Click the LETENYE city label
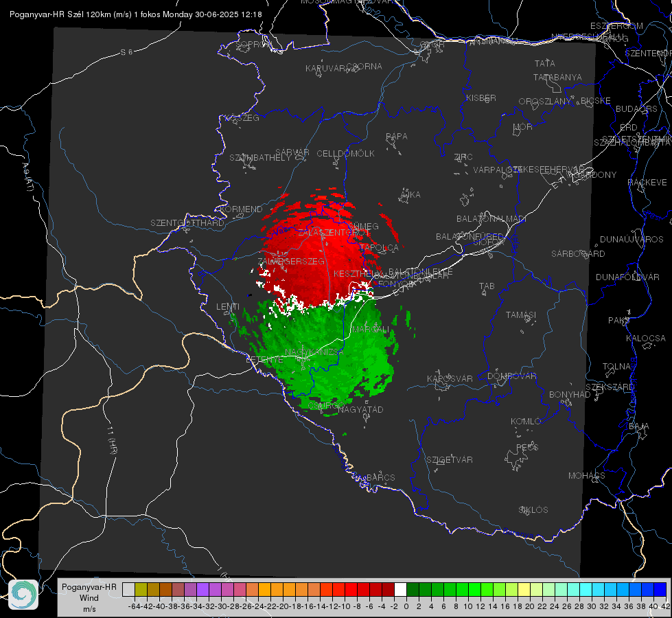The height and width of the screenshot is (618, 672). [264, 359]
